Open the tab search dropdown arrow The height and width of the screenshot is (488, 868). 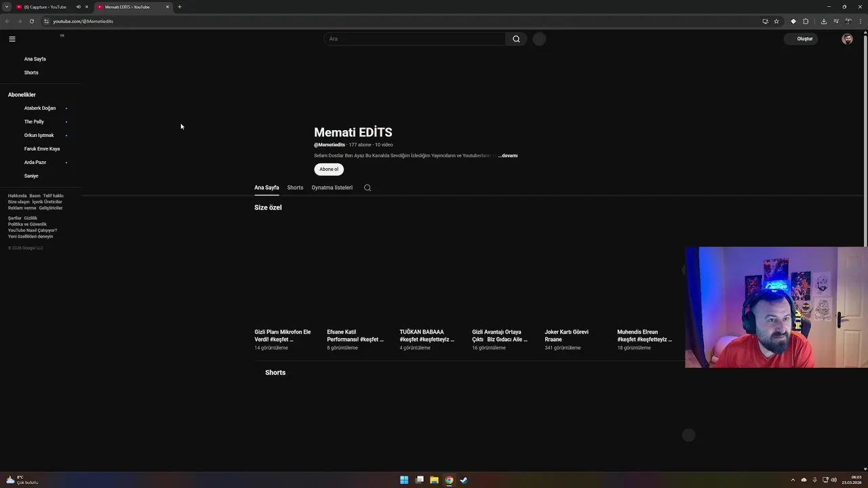click(7, 7)
